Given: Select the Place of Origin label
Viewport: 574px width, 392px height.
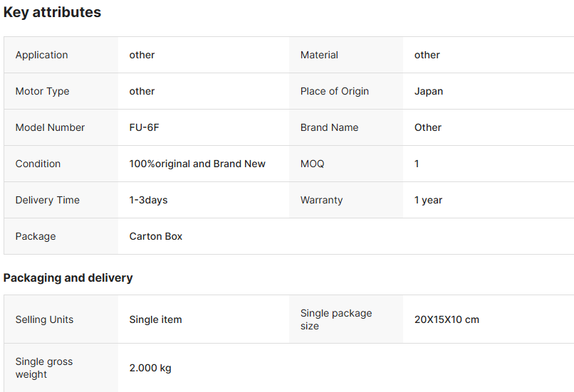Looking at the screenshot, I should [x=335, y=91].
